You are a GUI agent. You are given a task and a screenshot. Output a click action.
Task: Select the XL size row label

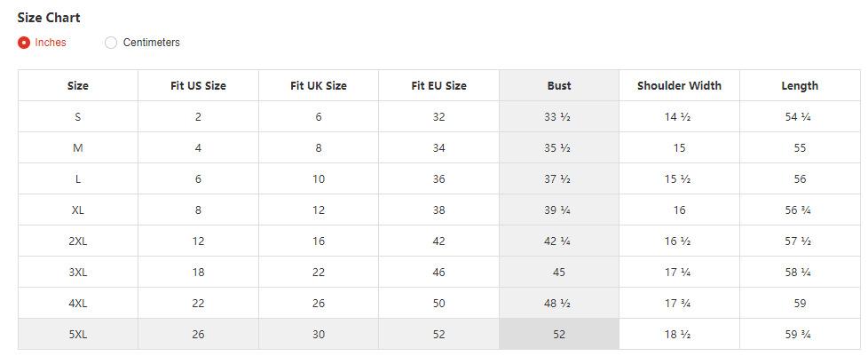point(78,210)
